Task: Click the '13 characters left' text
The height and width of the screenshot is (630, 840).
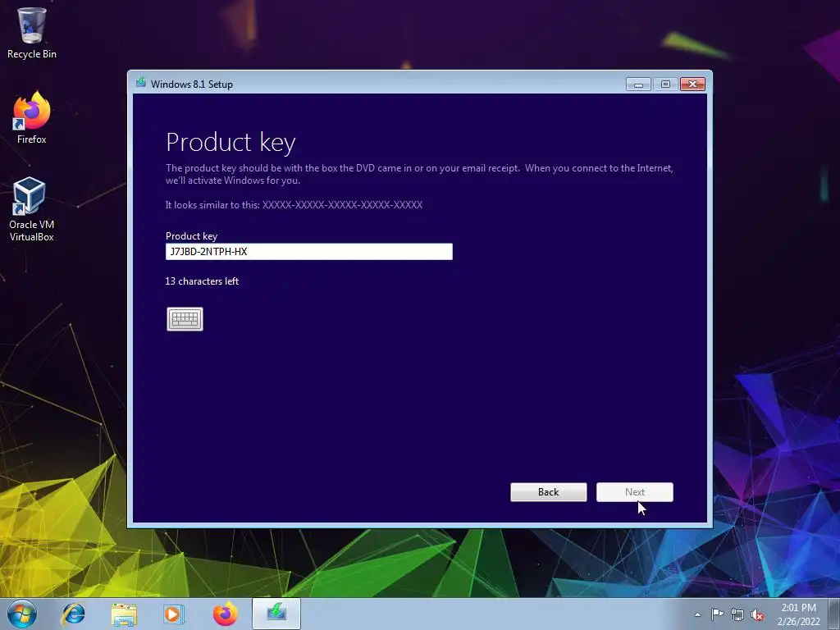Action: point(202,281)
